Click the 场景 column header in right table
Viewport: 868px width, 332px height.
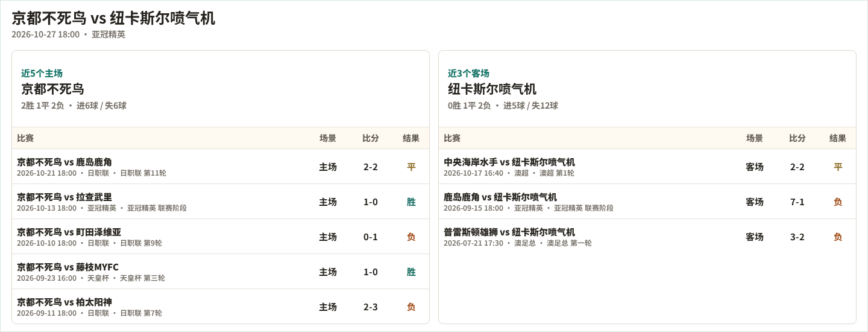tap(755, 138)
